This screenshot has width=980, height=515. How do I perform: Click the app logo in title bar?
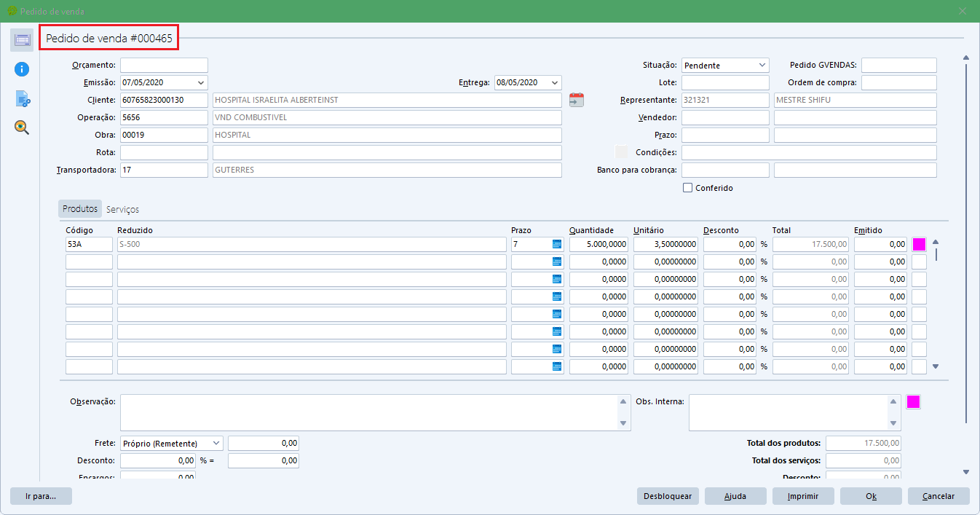click(12, 11)
